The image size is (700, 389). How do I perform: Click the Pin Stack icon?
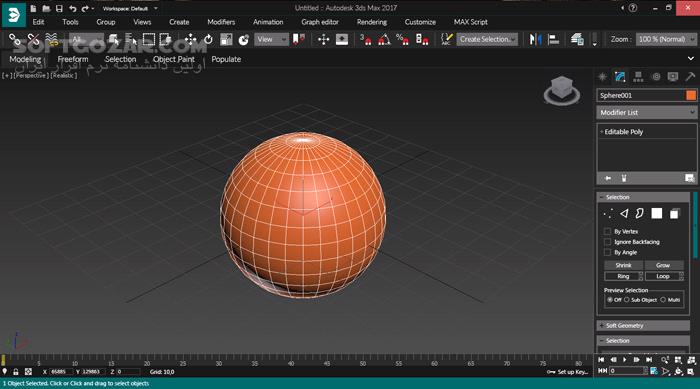point(608,178)
